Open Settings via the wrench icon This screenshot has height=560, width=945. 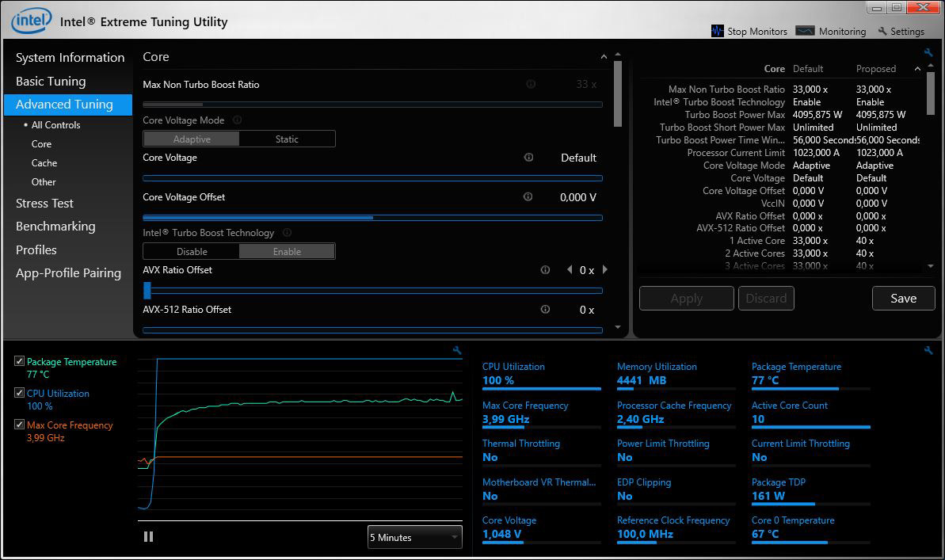[882, 31]
